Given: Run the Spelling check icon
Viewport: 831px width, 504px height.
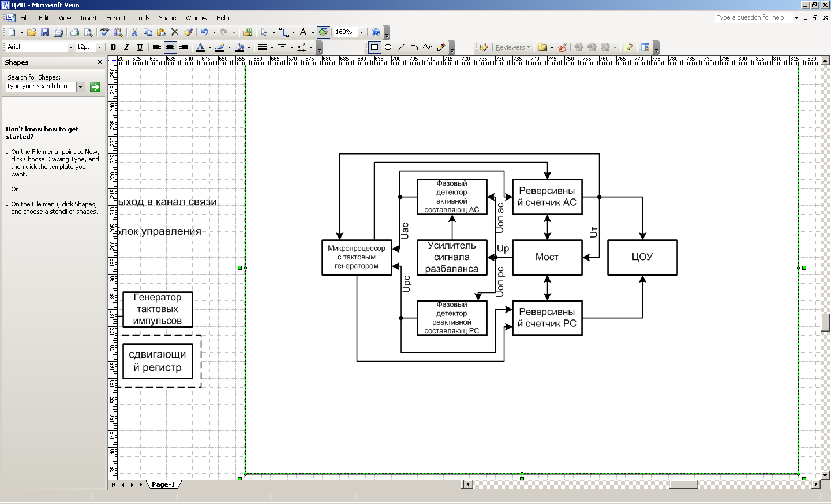Looking at the screenshot, I should (x=104, y=32).
